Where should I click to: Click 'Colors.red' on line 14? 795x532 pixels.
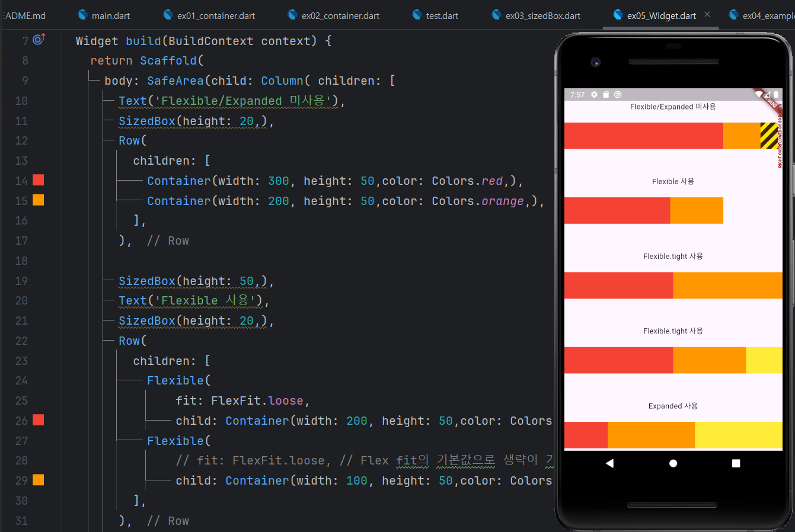(x=467, y=181)
